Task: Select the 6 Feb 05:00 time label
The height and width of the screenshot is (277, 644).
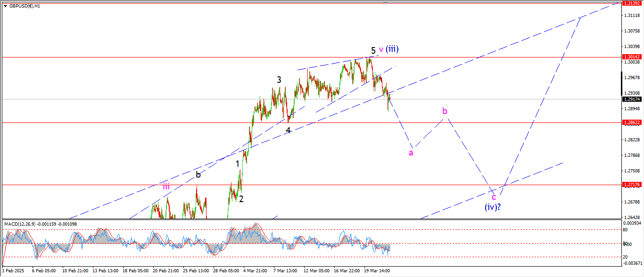Action: [43, 271]
